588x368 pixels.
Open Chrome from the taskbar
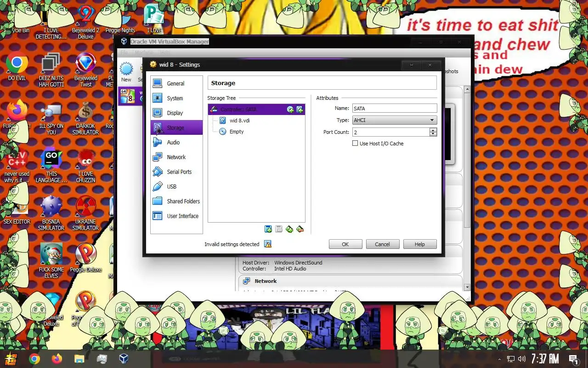34,358
